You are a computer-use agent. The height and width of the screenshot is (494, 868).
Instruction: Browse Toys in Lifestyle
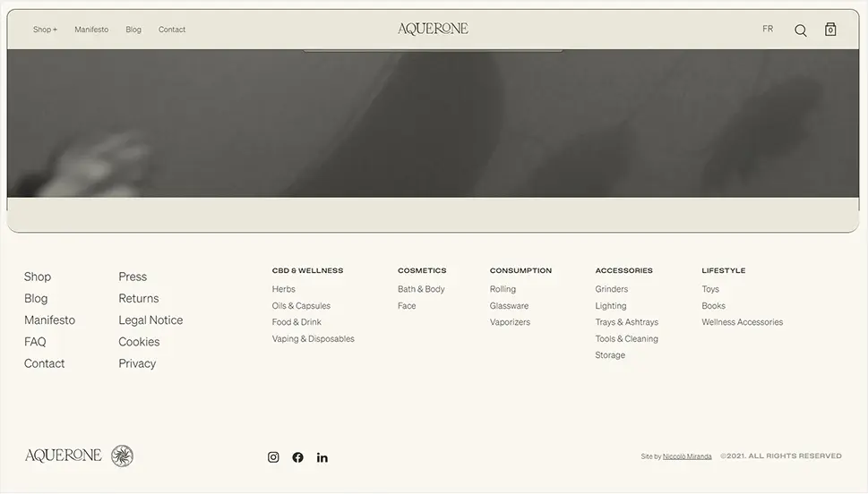(x=710, y=289)
